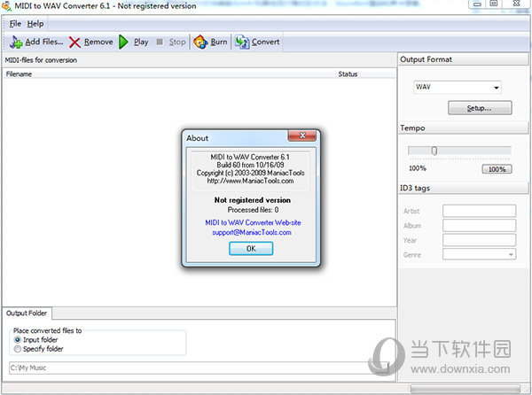532x395 pixels.
Task: Click the Album input field
Action: point(479,225)
